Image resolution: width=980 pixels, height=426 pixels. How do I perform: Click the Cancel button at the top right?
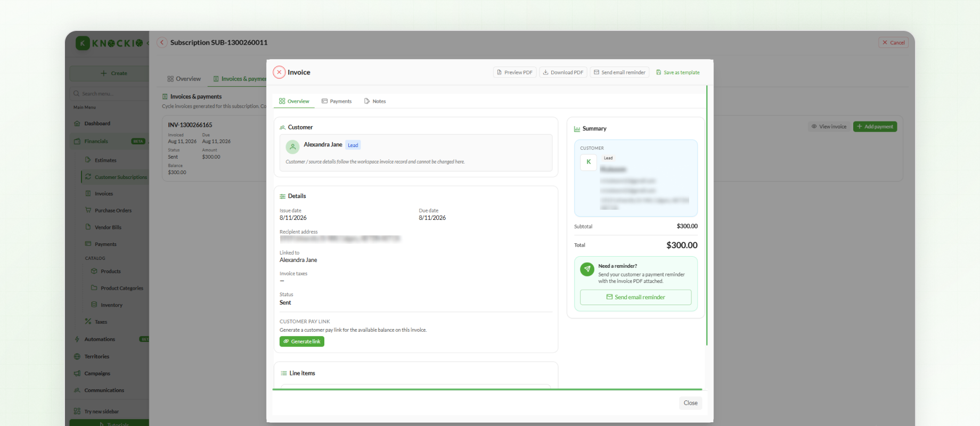coord(893,43)
